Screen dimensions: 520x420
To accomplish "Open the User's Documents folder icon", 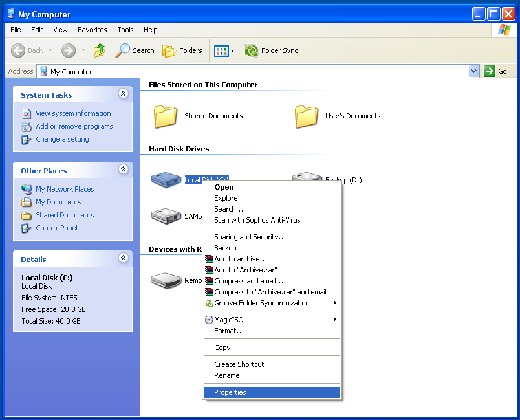I will point(306,116).
